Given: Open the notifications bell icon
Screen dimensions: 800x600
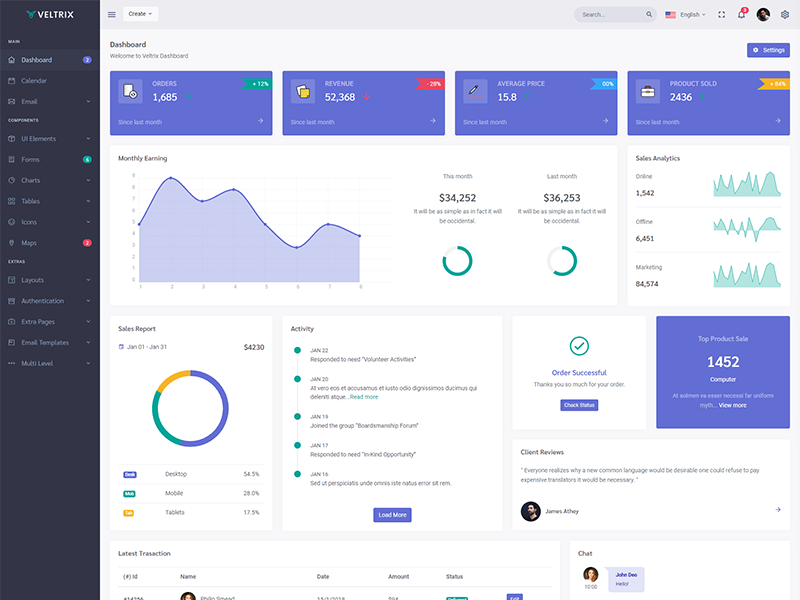Looking at the screenshot, I should tap(741, 14).
